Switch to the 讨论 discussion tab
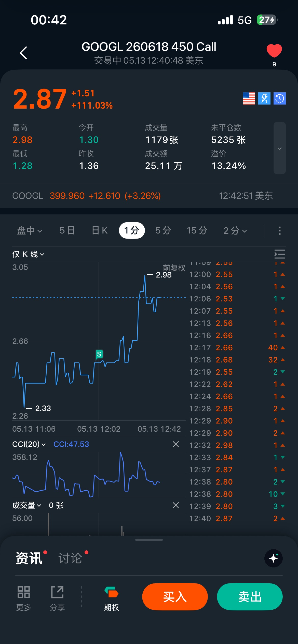This screenshot has width=298, height=644. [70, 558]
